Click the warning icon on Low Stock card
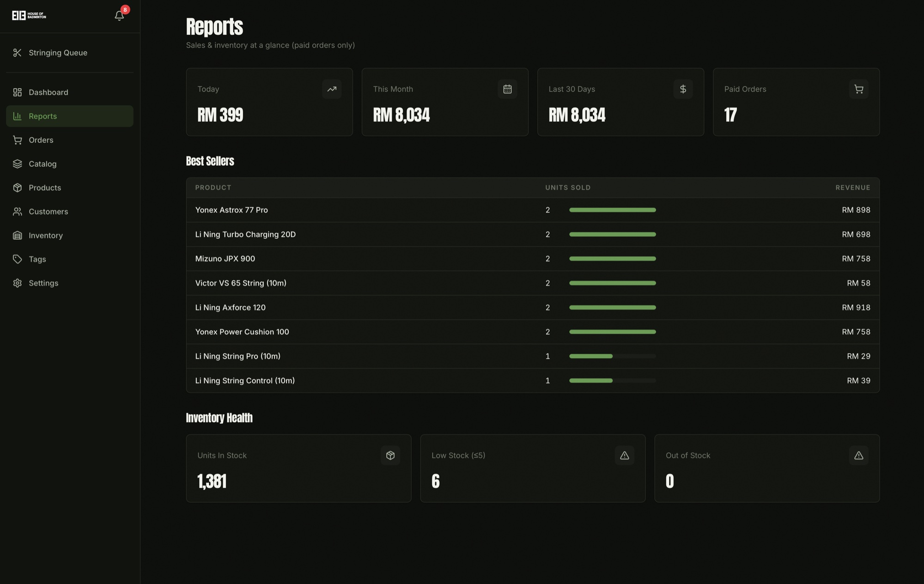The width and height of the screenshot is (924, 584). tap(625, 456)
